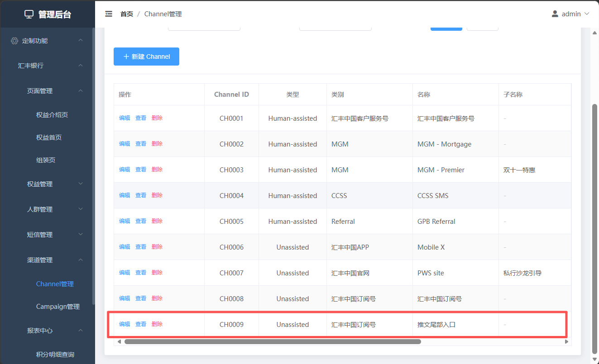Click 删除 for CH0002
Image resolution: width=599 pixels, height=364 pixels.
point(157,144)
